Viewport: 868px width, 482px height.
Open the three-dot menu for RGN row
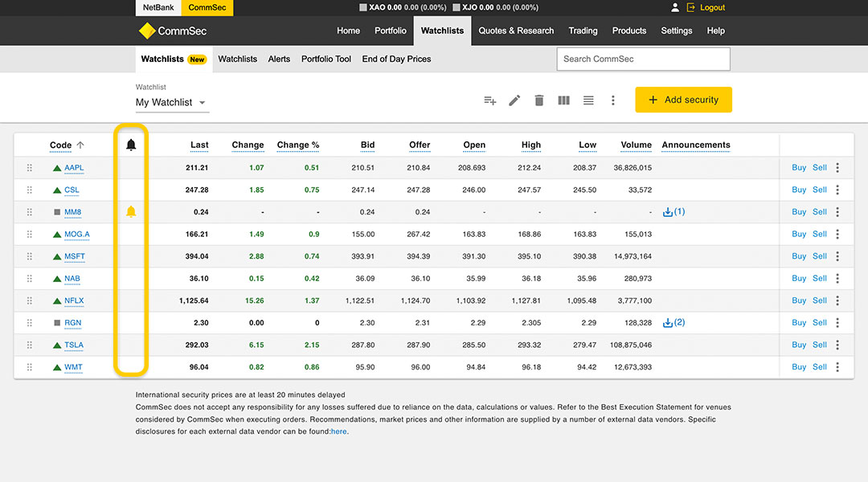pos(837,323)
